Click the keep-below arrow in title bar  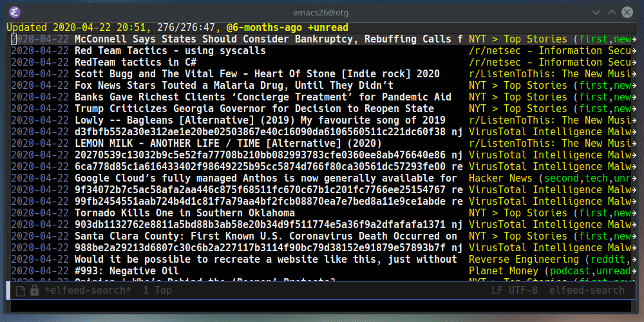pos(596,12)
